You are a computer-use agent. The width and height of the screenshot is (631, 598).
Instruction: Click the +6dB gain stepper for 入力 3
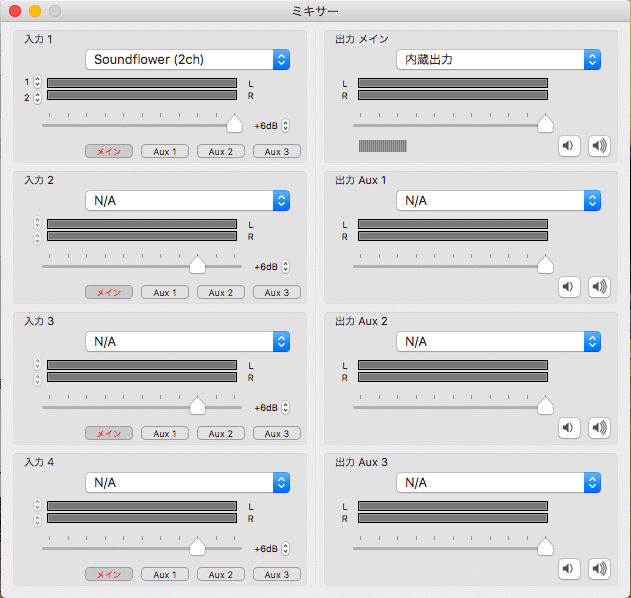click(285, 408)
